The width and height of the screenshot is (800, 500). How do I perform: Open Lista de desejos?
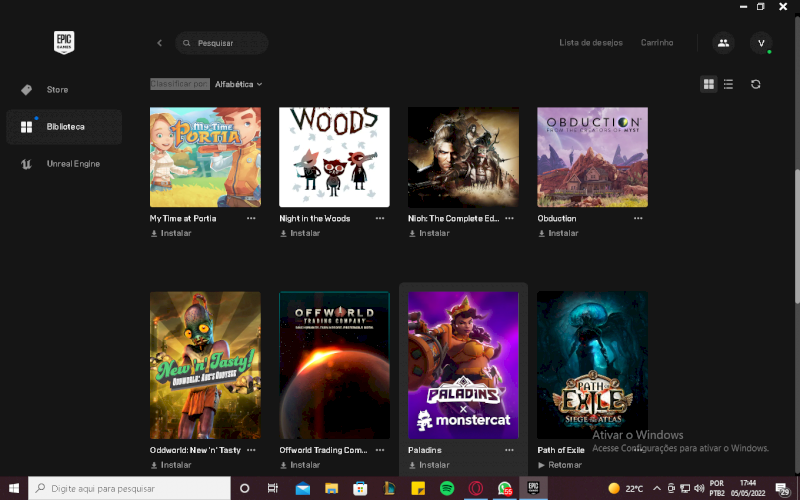[x=590, y=43]
